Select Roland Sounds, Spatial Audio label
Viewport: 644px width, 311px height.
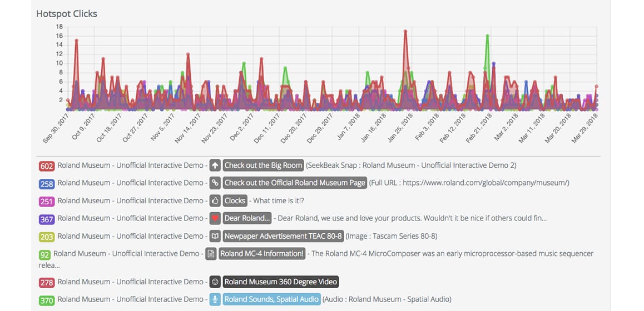(x=271, y=299)
